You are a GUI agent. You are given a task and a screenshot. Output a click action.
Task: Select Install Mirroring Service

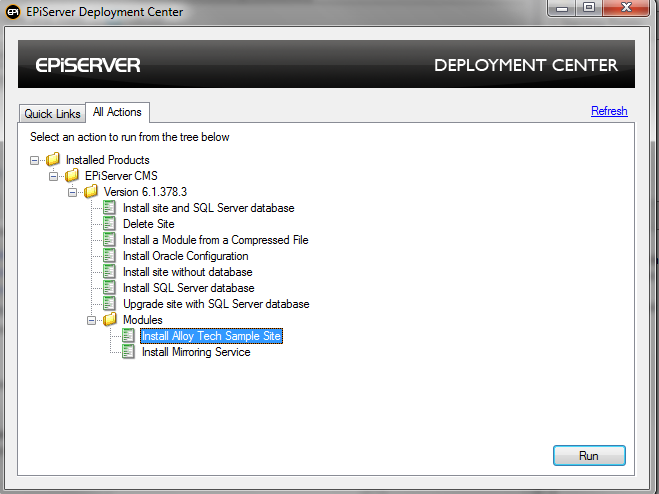coord(196,352)
